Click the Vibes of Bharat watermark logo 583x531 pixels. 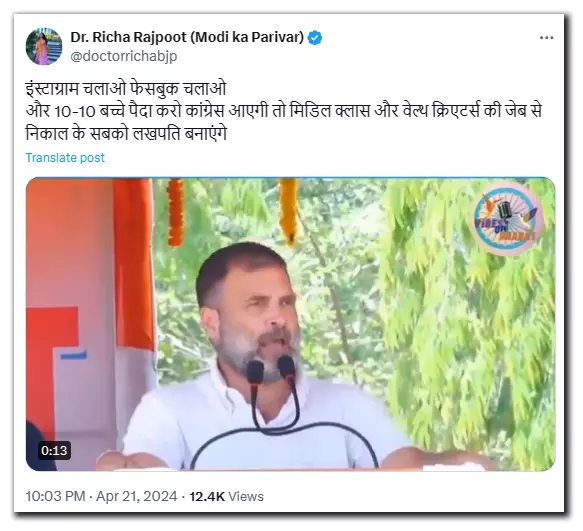(x=506, y=218)
